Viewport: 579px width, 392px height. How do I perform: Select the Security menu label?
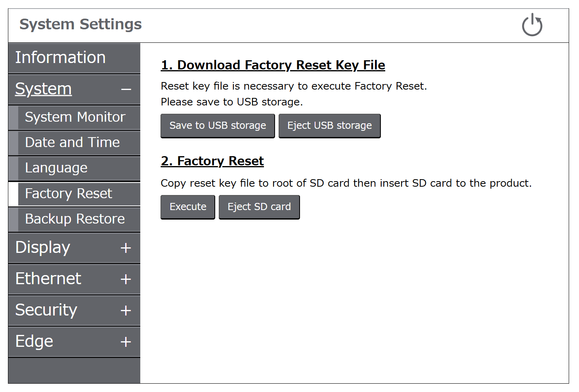tap(46, 310)
